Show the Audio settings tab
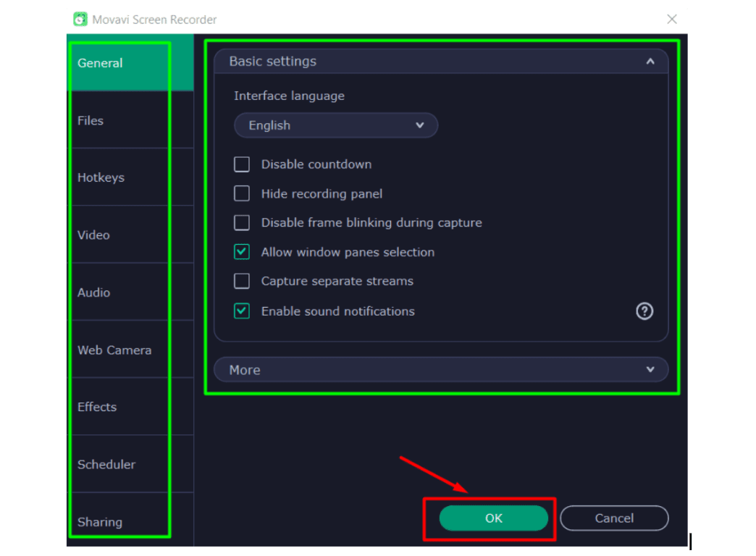 (130, 292)
